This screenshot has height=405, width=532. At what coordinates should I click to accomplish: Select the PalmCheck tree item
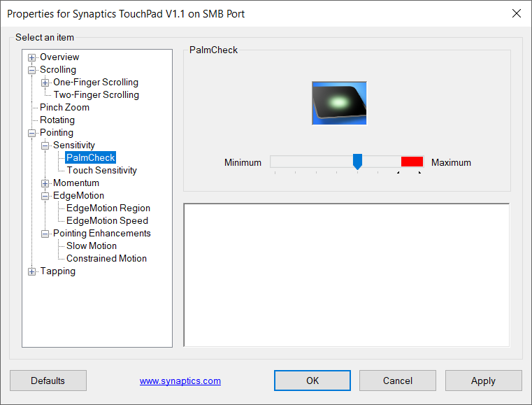click(91, 157)
